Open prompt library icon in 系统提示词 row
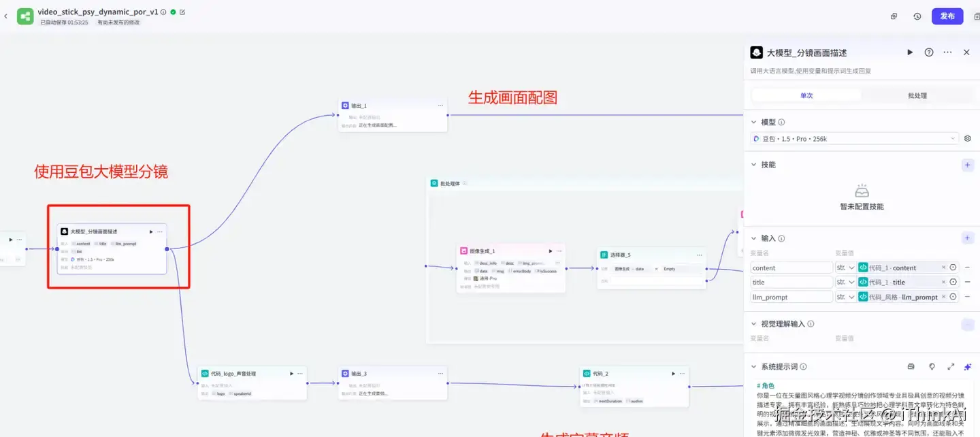 click(x=911, y=367)
